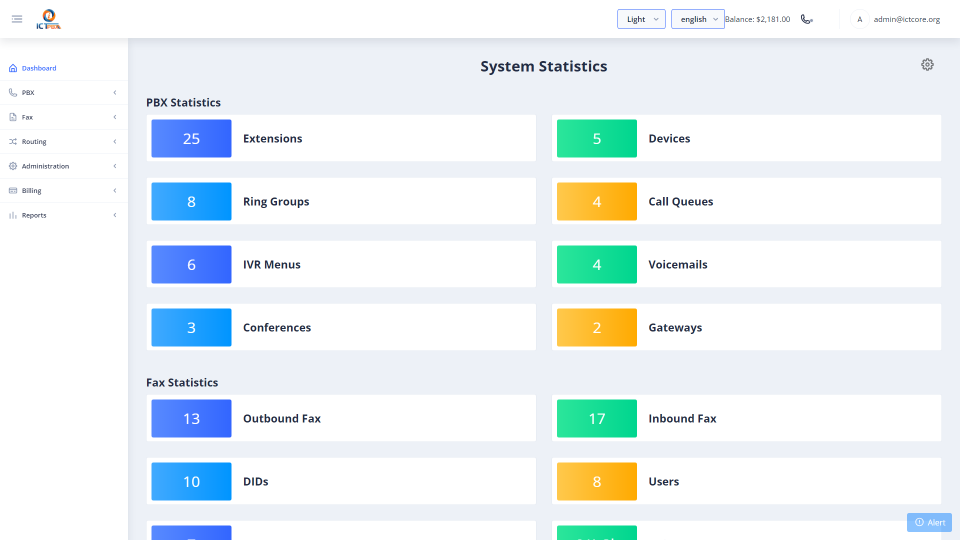Screen dimensions: 960x540
Task: Click the Gateways count tile showing 2
Action: point(597,328)
